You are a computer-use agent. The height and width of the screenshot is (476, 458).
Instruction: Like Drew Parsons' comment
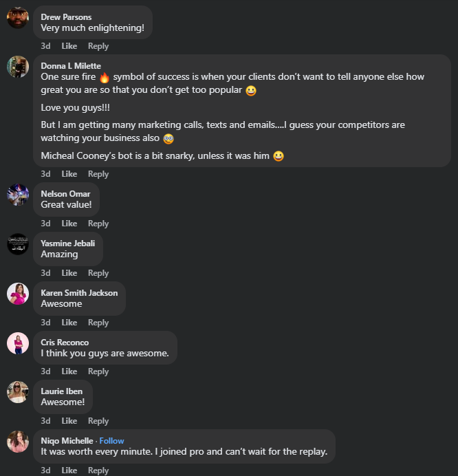[x=69, y=46]
